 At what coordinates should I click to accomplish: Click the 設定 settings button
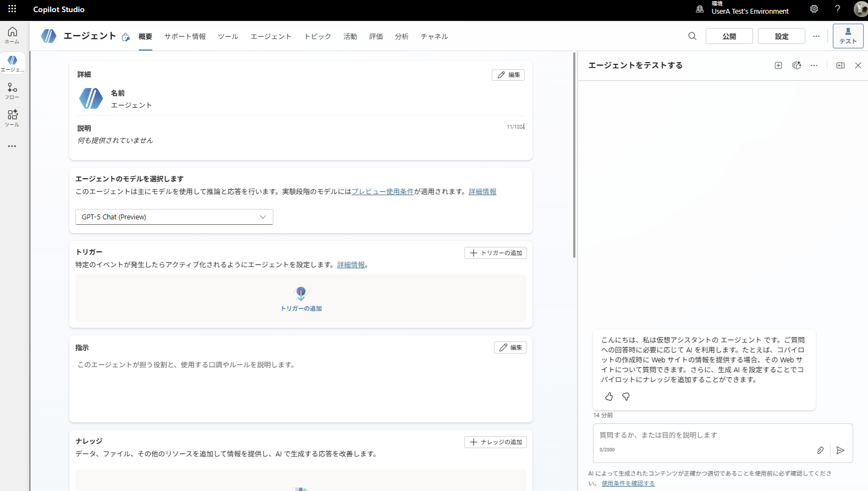coord(782,36)
